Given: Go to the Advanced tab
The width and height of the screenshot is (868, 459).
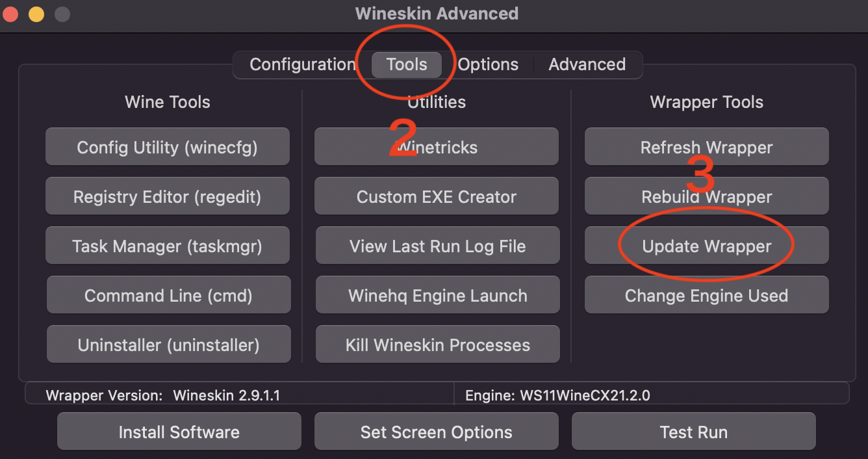Looking at the screenshot, I should point(587,64).
